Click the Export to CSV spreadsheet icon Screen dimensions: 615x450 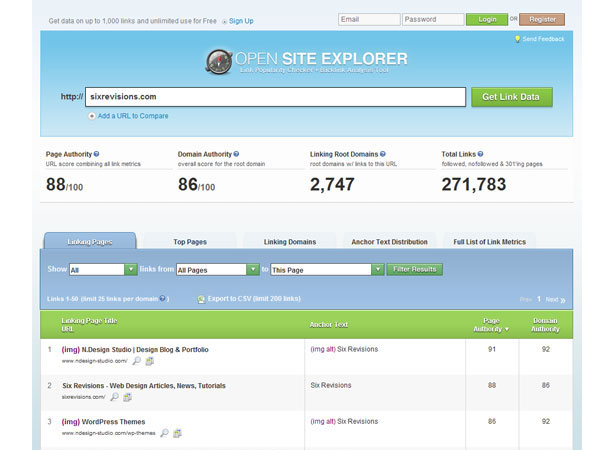(x=201, y=299)
